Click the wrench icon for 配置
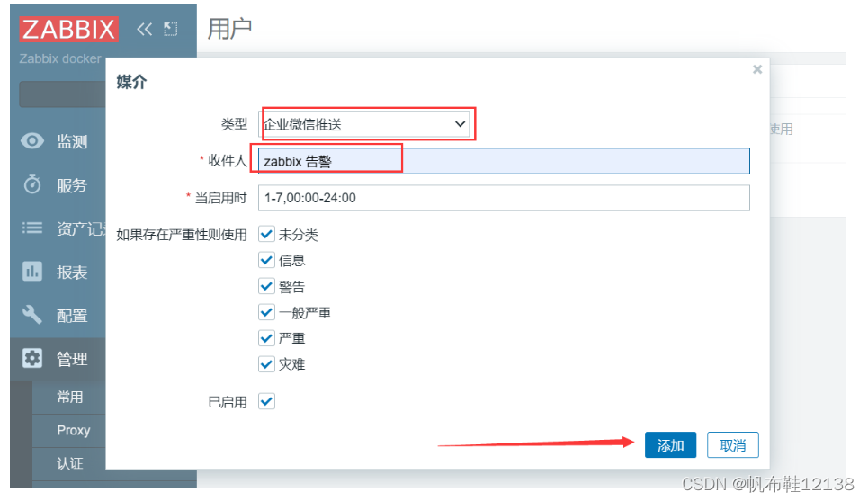 coord(32,315)
